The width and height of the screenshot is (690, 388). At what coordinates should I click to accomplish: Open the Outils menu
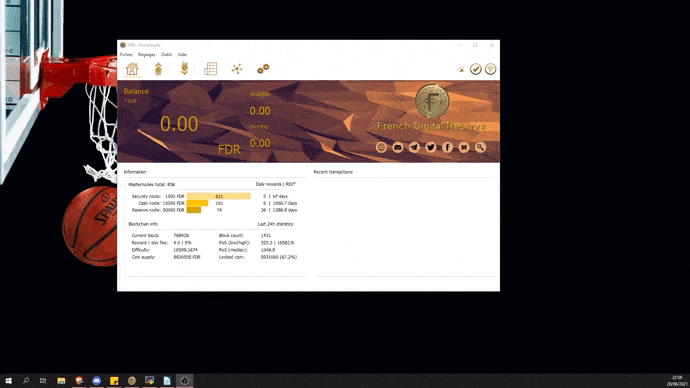pyautogui.click(x=166, y=55)
